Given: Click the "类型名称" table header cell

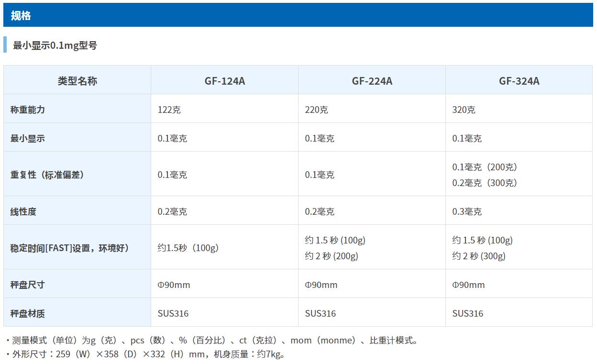Looking at the screenshot, I should 77,81.
